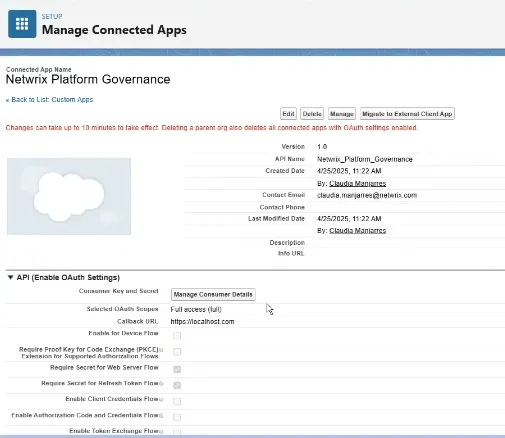Click the Delete button
The width and height of the screenshot is (505, 438).
(x=312, y=114)
